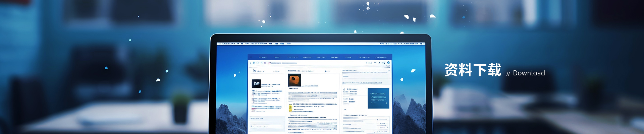Click the round icon at the toolbar's right end

point(388,63)
